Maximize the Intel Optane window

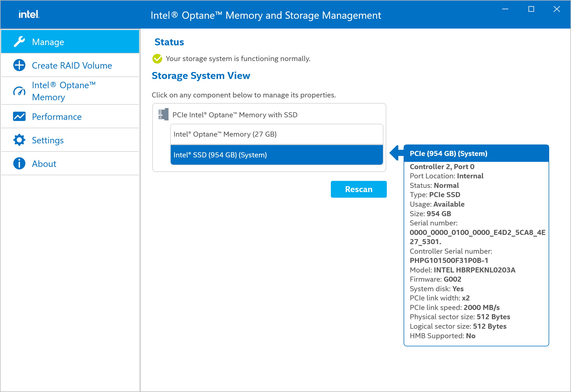[x=531, y=9]
